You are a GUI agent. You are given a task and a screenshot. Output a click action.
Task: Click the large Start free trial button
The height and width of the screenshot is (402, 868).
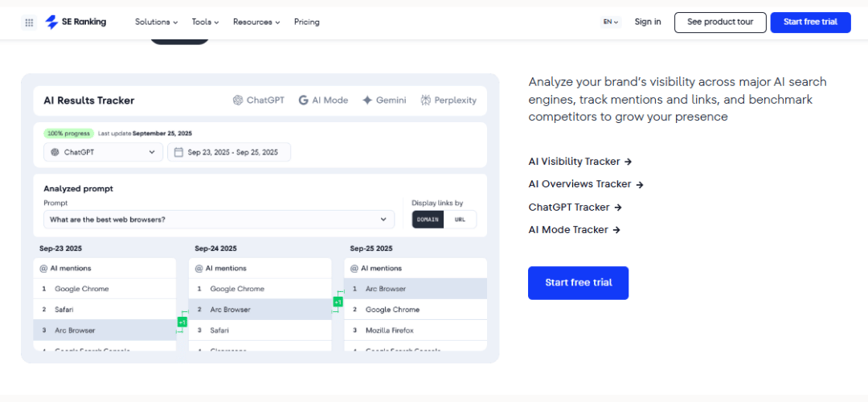coord(579,283)
